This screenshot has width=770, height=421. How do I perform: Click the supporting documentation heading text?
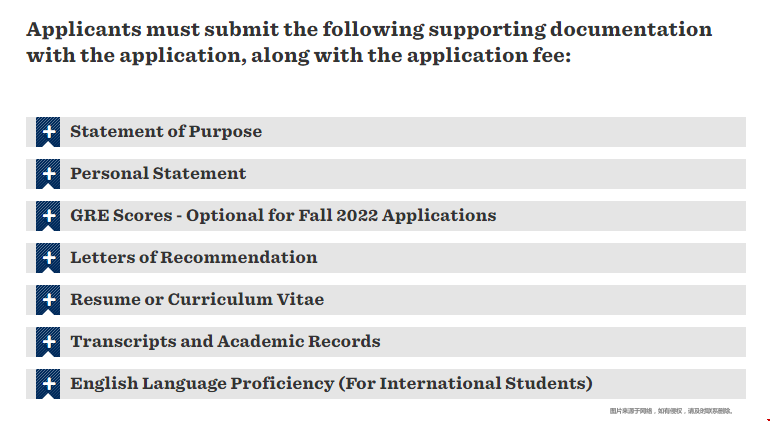click(369, 42)
